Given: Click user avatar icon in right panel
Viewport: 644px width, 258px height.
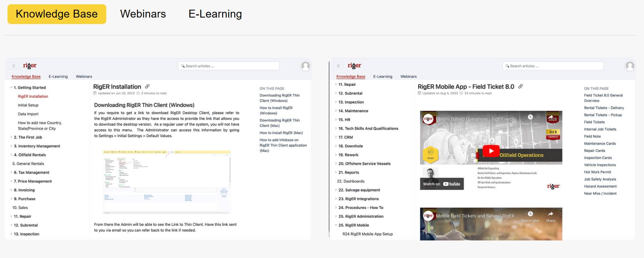Looking at the screenshot, I should (x=630, y=66).
